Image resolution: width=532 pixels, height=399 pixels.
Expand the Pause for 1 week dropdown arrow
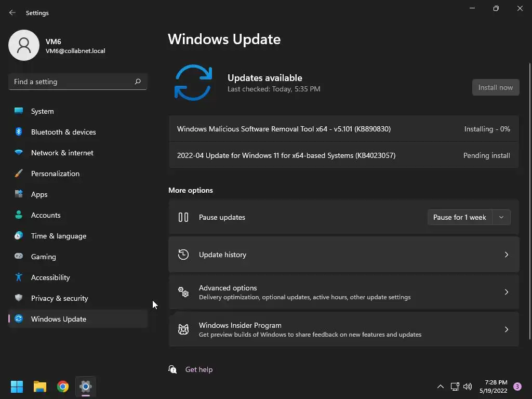click(x=501, y=217)
